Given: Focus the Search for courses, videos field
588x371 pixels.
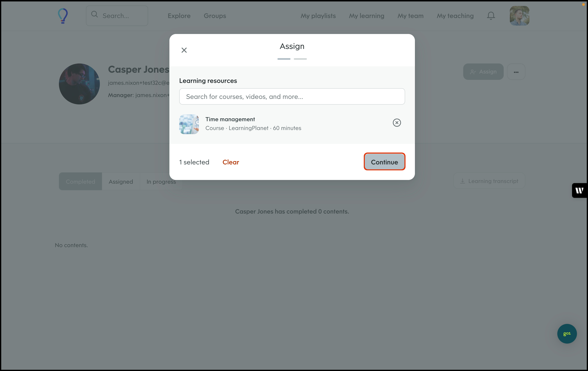Looking at the screenshot, I should click(x=292, y=97).
